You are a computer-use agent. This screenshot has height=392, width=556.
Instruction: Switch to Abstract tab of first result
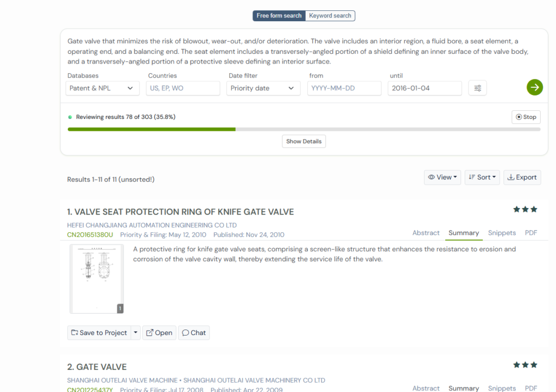point(426,233)
